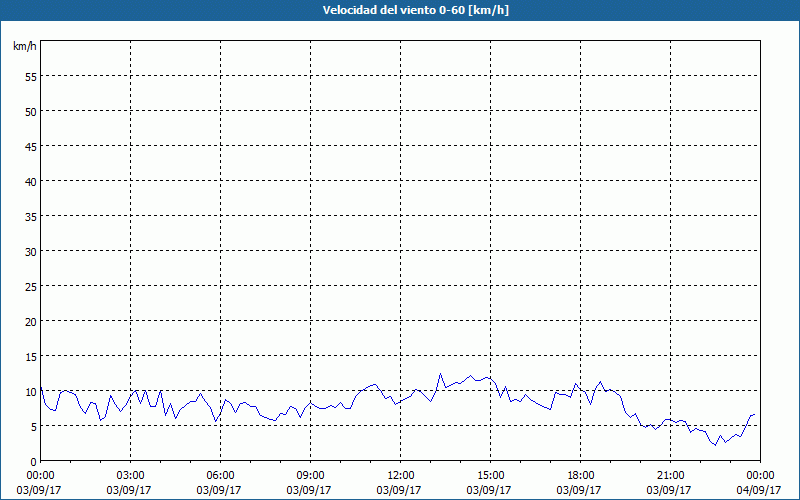Screen dimensions: 800x500
Task: Click the 03:00 time axis label
Action: coord(130,475)
